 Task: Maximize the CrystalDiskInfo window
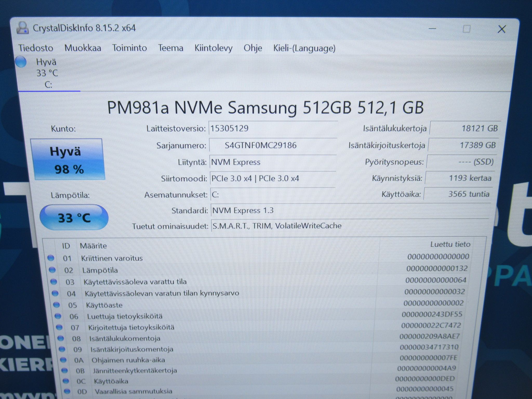(x=467, y=29)
